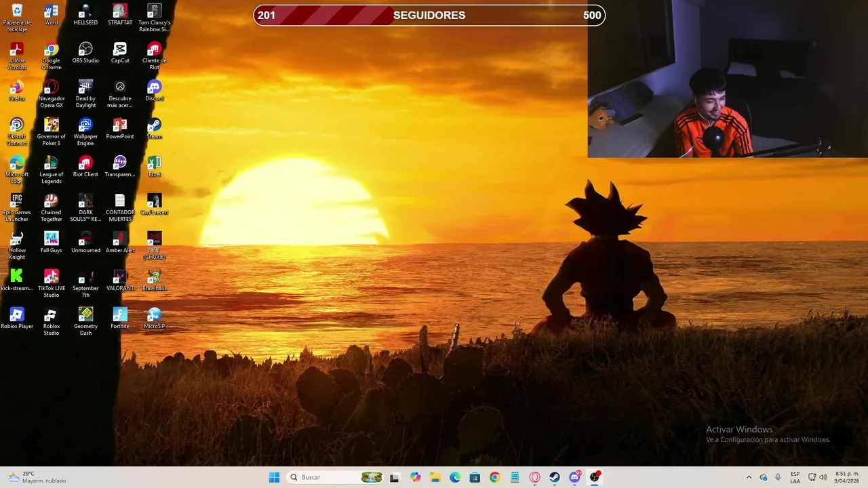The image size is (868, 488).
Task: Select the MicroSIP desktop shortcut
Action: 155,319
